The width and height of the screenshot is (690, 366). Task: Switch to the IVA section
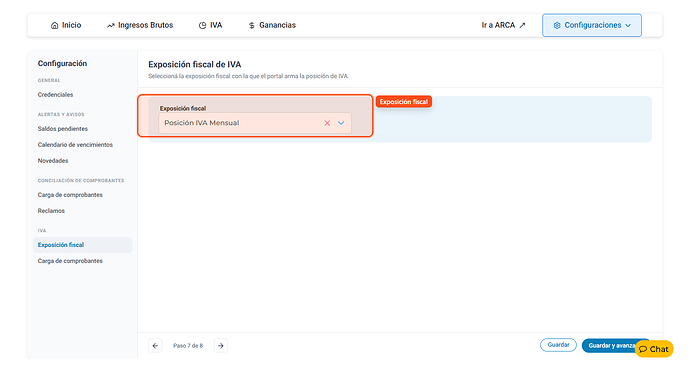pos(210,26)
